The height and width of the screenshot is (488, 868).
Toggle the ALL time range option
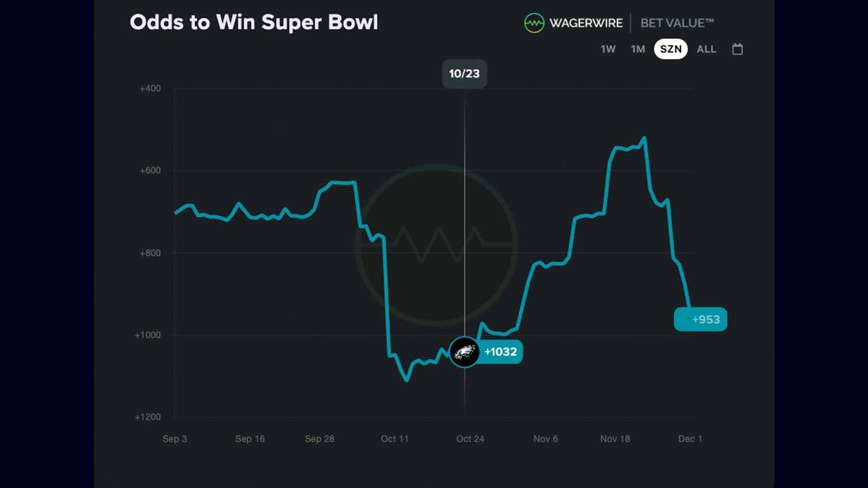coord(707,49)
